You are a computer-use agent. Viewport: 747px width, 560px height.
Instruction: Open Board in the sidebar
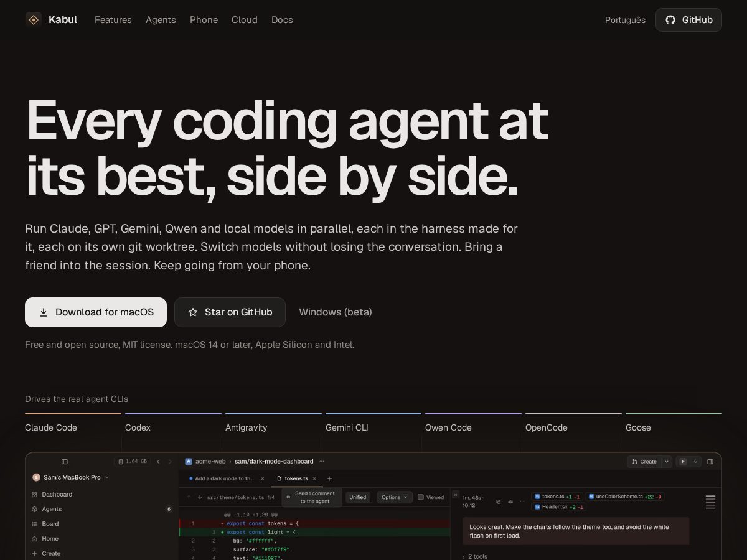(102, 524)
